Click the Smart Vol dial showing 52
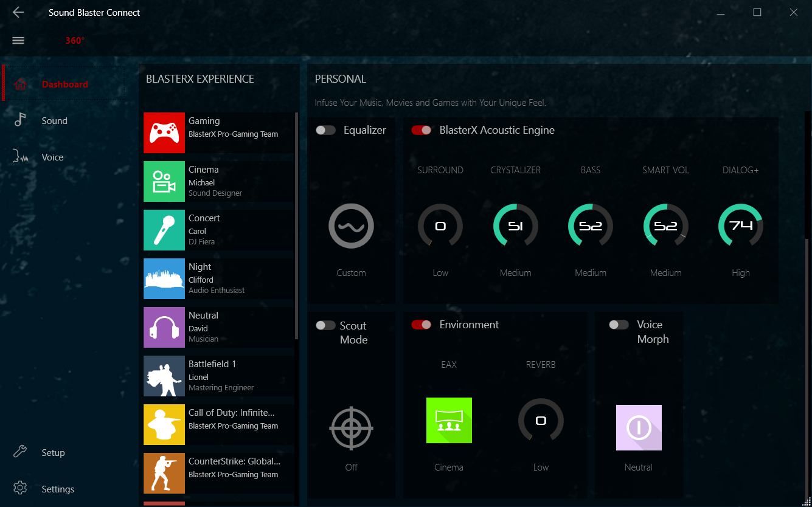The width and height of the screenshot is (812, 507). (666, 226)
